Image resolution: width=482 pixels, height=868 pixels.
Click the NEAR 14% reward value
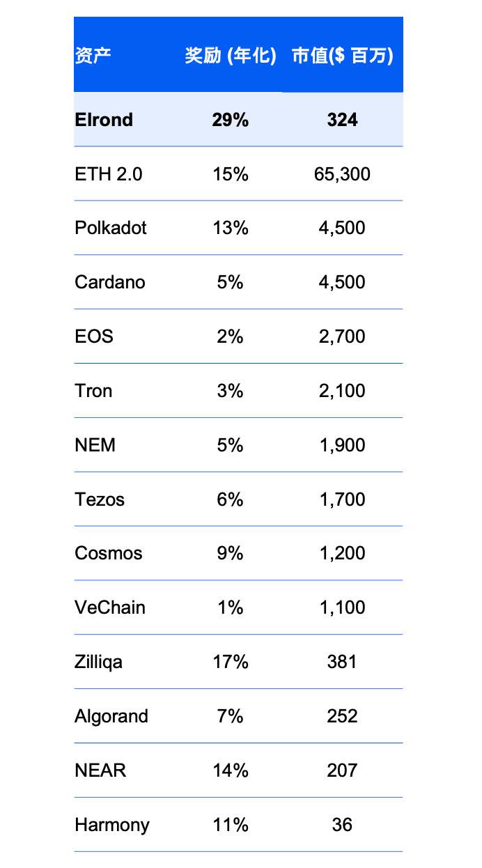pos(231,770)
